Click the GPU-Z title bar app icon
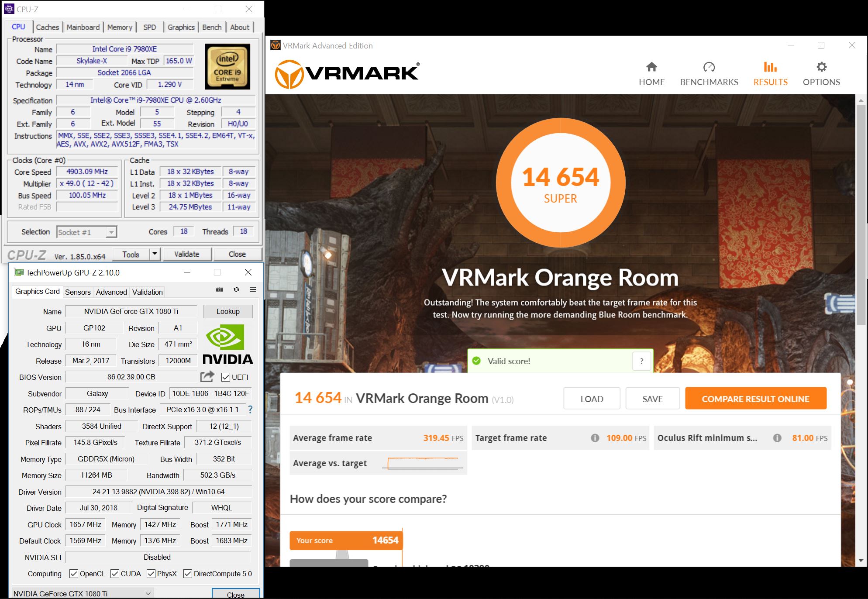Viewport: 868px width, 599px height. (19, 272)
